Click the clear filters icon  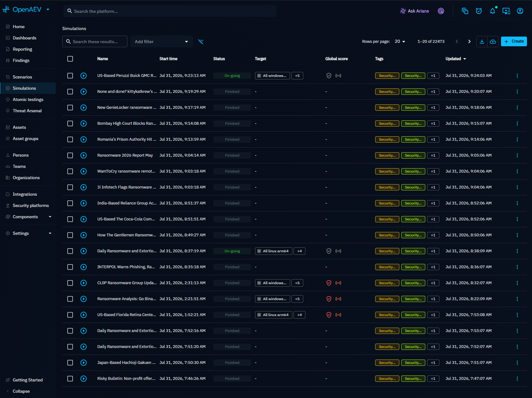pyautogui.click(x=201, y=42)
